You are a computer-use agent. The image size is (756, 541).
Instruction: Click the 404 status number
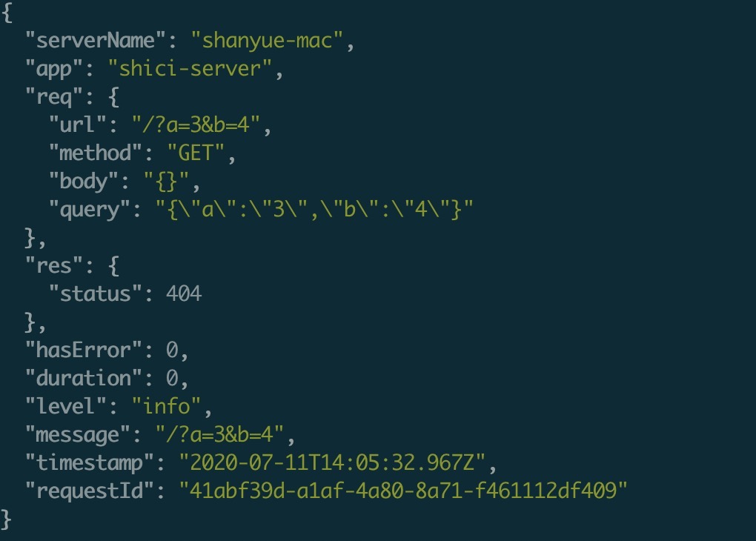pos(184,294)
